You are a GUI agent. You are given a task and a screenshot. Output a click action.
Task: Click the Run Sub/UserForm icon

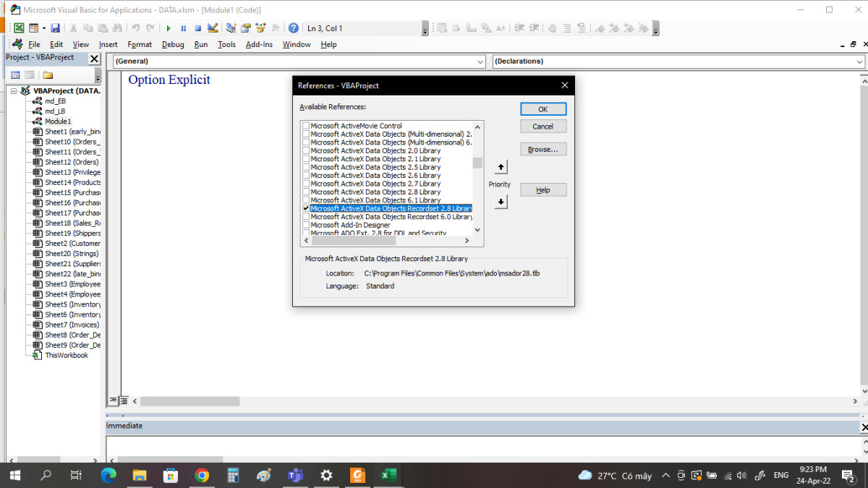(169, 27)
